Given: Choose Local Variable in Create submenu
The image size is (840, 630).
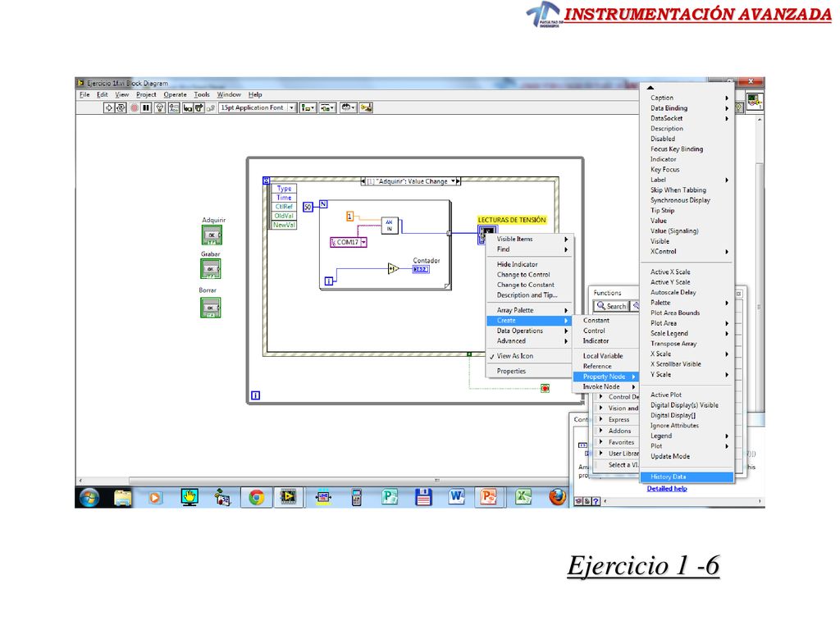Looking at the screenshot, I should [606, 356].
